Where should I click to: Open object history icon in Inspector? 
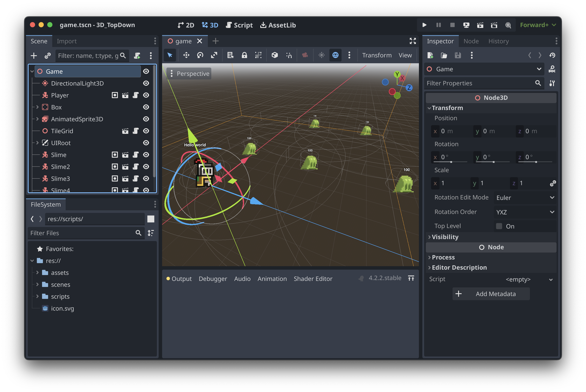click(552, 55)
